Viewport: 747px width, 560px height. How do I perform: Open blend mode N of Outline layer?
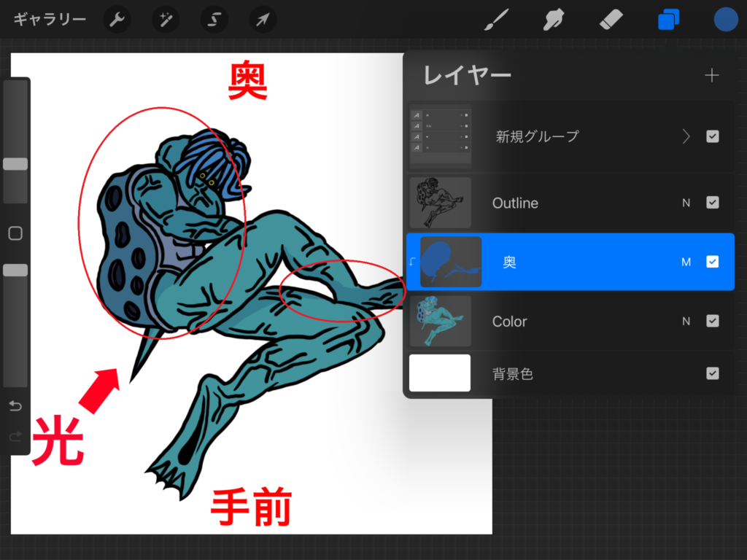coord(686,203)
